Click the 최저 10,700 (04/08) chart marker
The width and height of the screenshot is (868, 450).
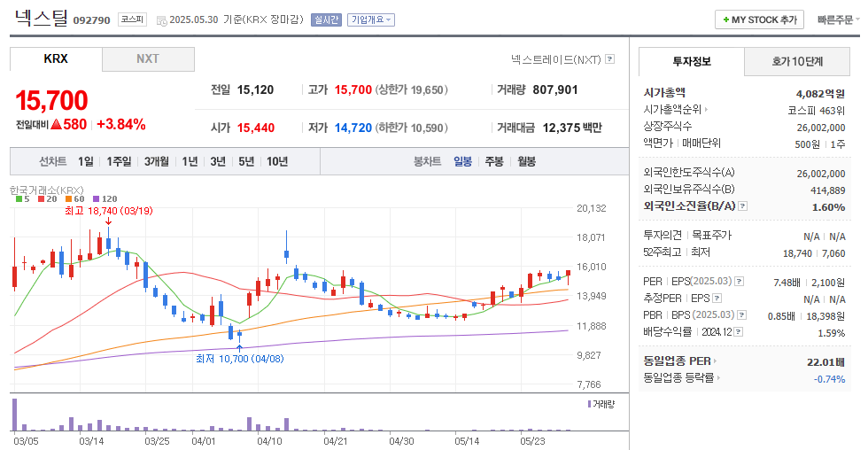point(240,359)
